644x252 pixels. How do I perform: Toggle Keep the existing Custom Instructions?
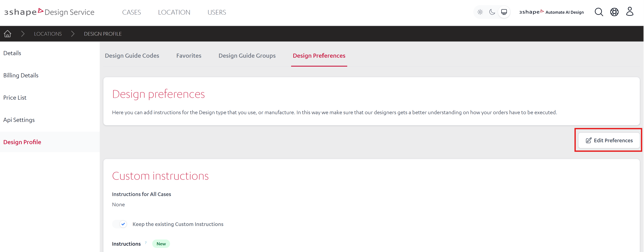tap(120, 224)
